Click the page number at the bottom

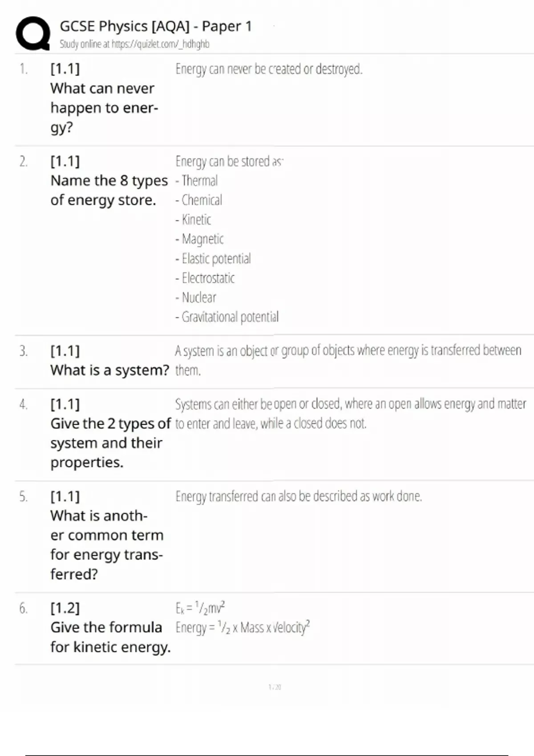click(275, 687)
